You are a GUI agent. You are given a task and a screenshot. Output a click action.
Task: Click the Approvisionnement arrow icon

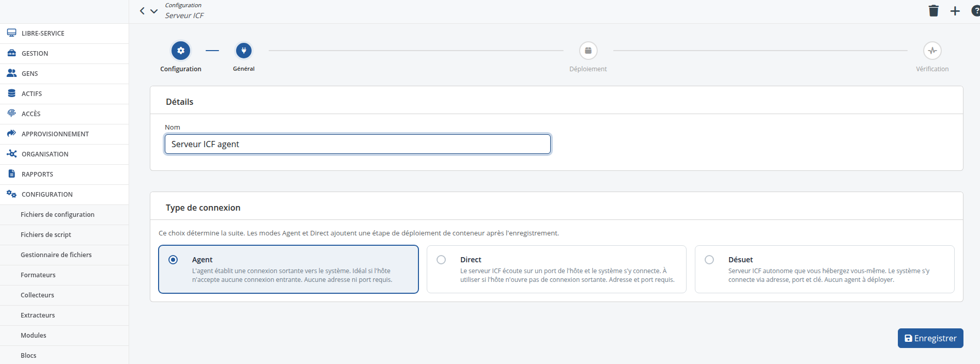[11, 134]
